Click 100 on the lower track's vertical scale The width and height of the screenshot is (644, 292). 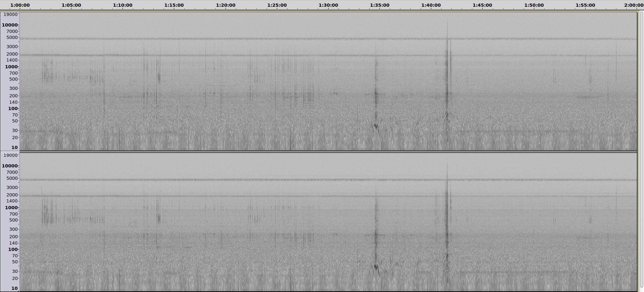(x=13, y=250)
